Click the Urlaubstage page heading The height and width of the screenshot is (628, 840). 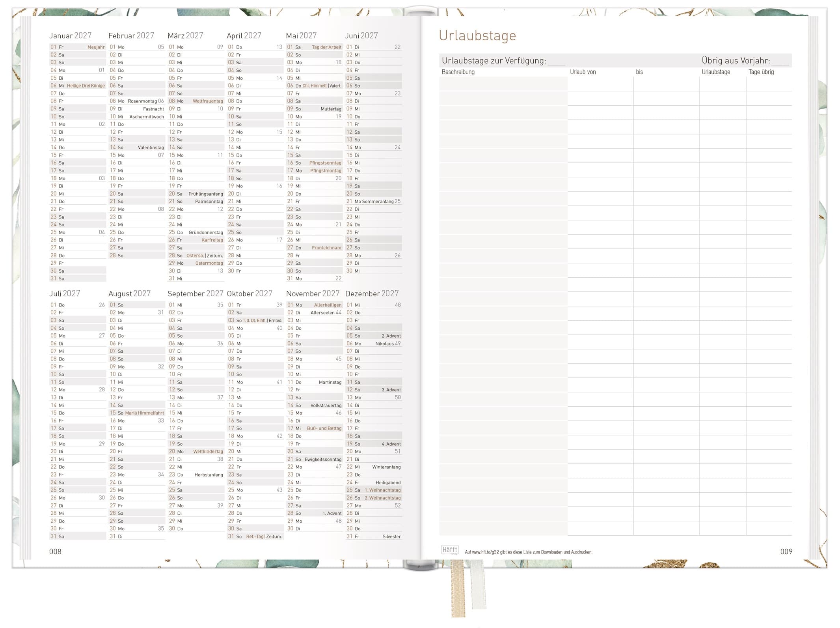pyautogui.click(x=477, y=36)
